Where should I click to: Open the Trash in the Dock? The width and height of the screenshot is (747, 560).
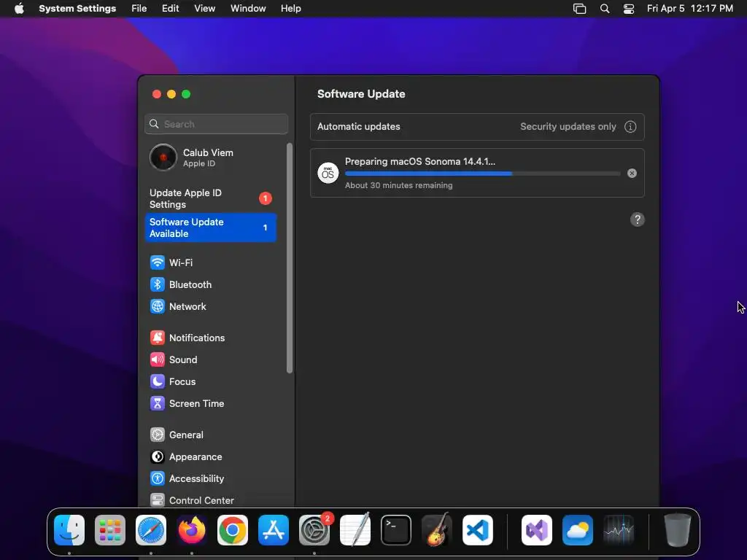point(678,530)
